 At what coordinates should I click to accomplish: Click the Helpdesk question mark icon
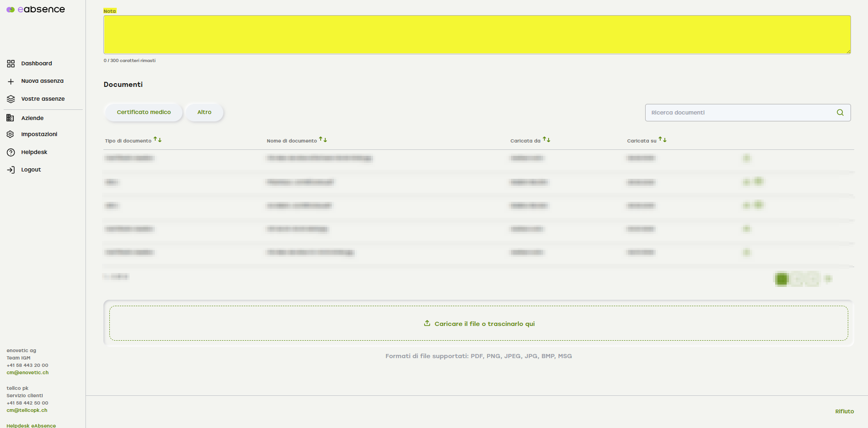(11, 152)
